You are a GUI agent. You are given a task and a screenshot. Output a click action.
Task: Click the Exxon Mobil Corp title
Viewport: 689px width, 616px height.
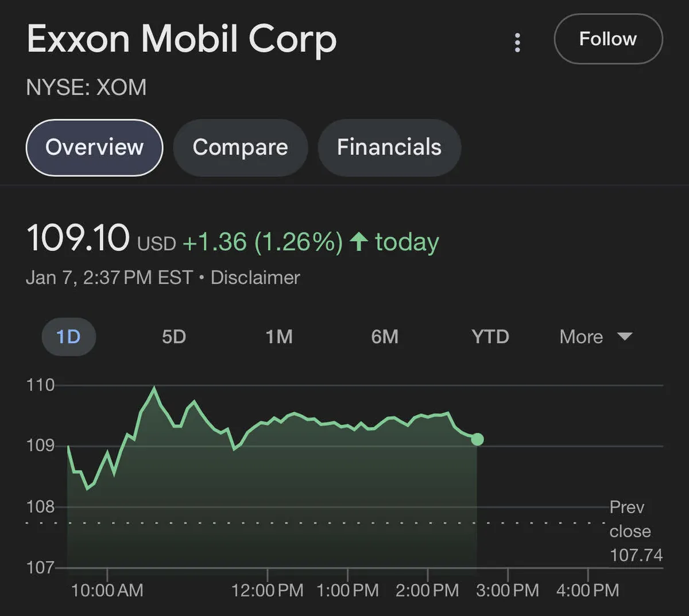coord(181,39)
